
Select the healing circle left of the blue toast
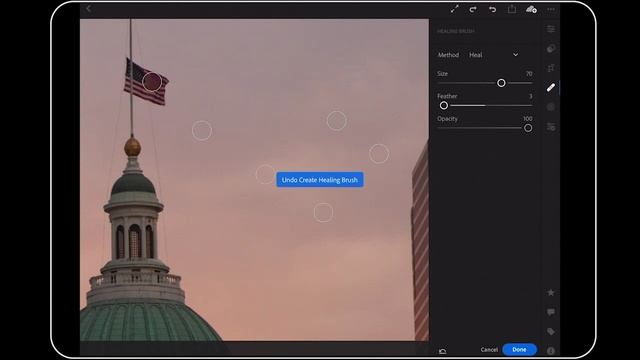point(266,174)
